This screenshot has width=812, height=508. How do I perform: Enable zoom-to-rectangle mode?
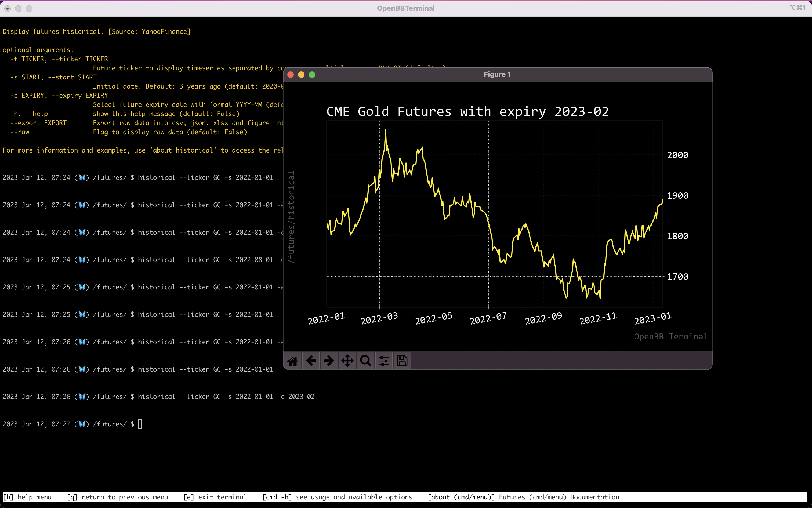point(365,360)
